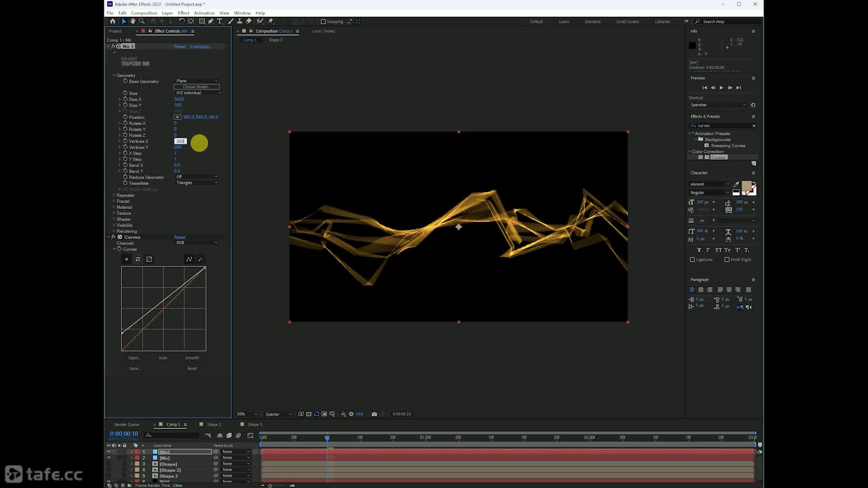Open the Base Geometry Plane dropdown
This screenshot has width=868, height=488.
(x=197, y=81)
